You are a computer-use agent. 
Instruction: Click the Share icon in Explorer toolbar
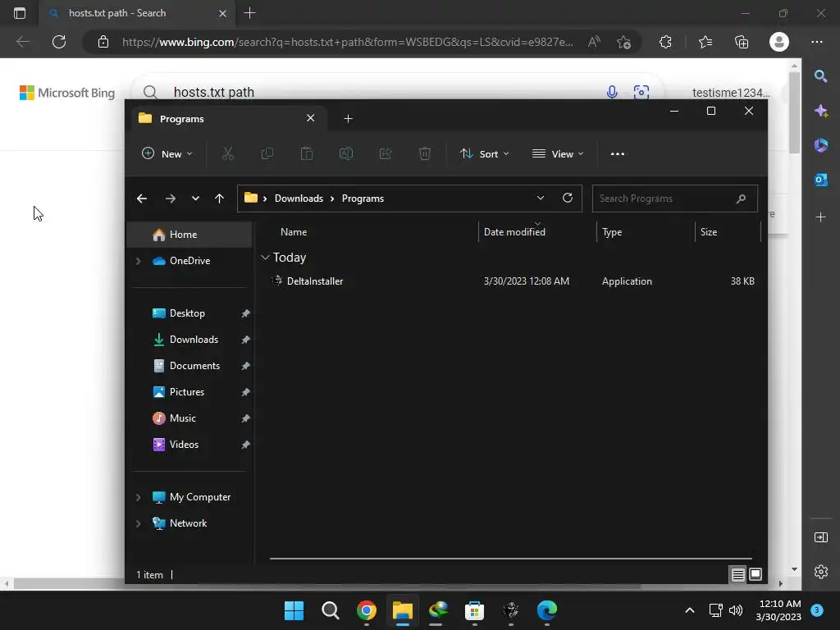pos(386,153)
